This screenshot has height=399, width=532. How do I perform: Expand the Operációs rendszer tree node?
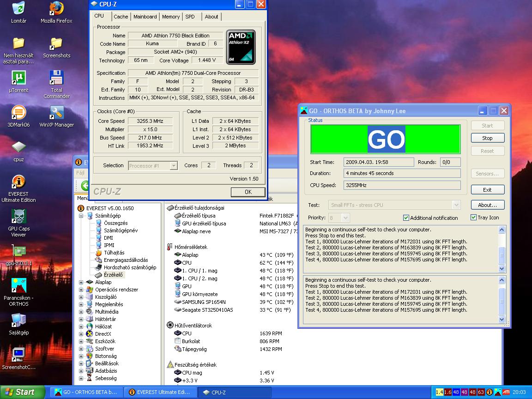pyautogui.click(x=81, y=290)
